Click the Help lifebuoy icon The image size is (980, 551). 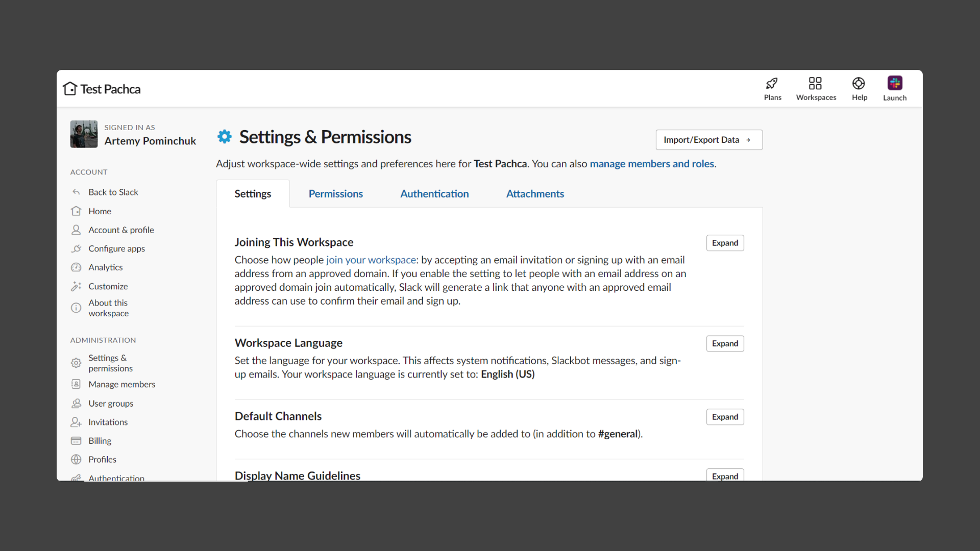(859, 84)
